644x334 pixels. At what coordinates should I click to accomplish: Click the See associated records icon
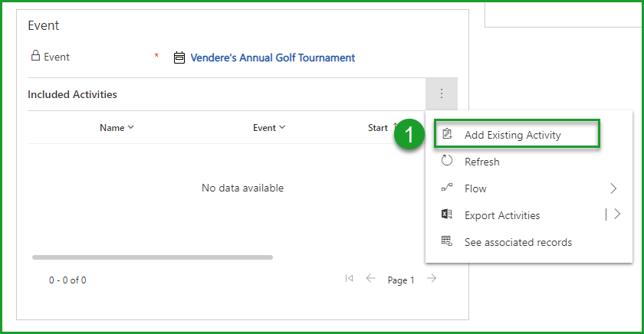click(447, 242)
